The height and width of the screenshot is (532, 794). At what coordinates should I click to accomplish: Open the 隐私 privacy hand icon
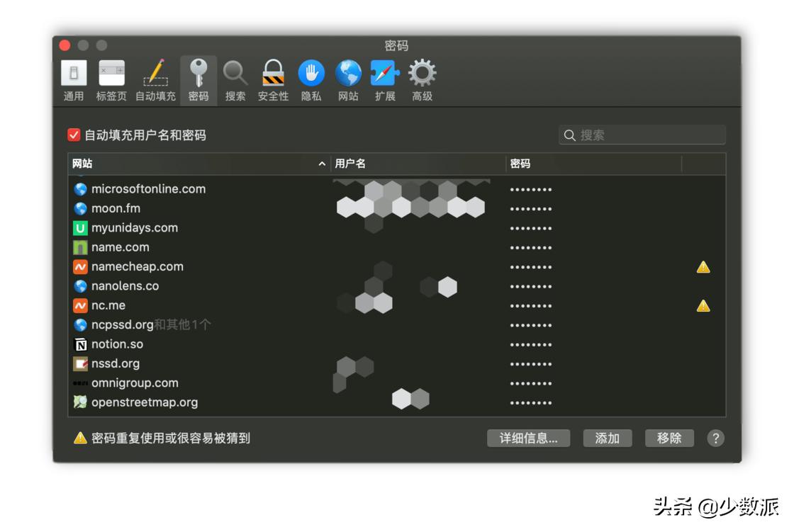coord(311,78)
